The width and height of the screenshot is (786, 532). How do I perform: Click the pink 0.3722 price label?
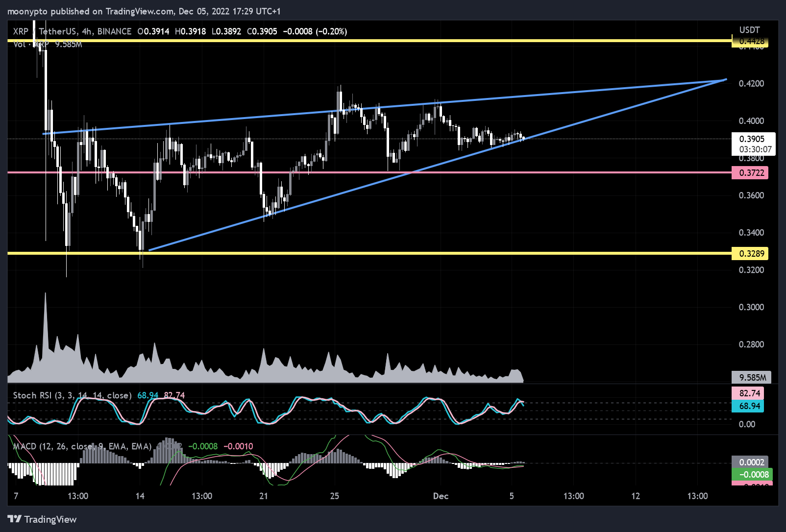750,172
